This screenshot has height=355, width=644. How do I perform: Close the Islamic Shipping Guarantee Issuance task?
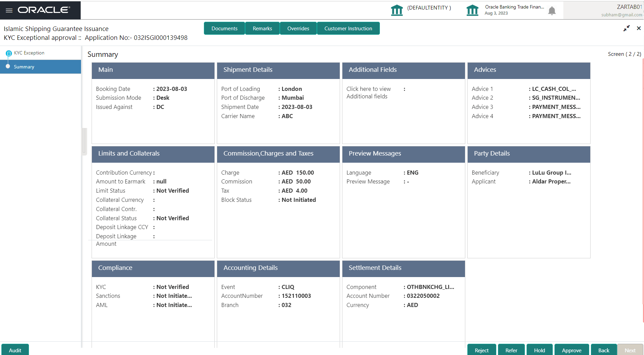[x=639, y=28]
